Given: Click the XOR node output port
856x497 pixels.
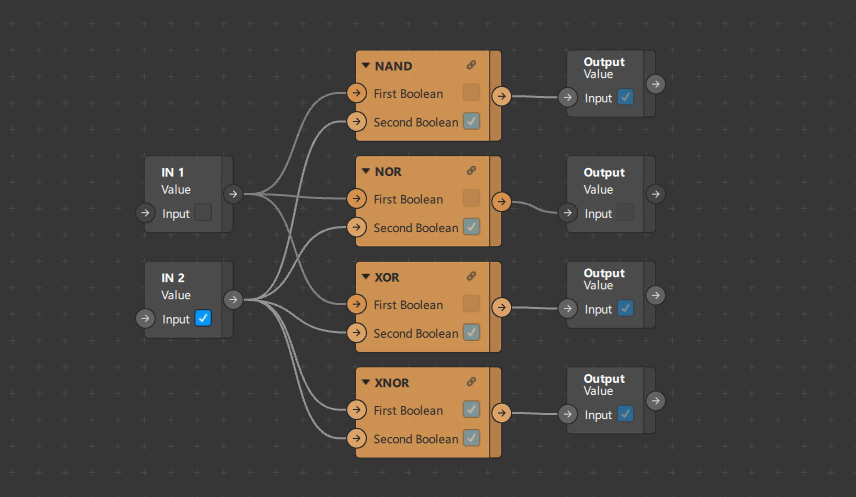Looking at the screenshot, I should pyautogui.click(x=501, y=307).
